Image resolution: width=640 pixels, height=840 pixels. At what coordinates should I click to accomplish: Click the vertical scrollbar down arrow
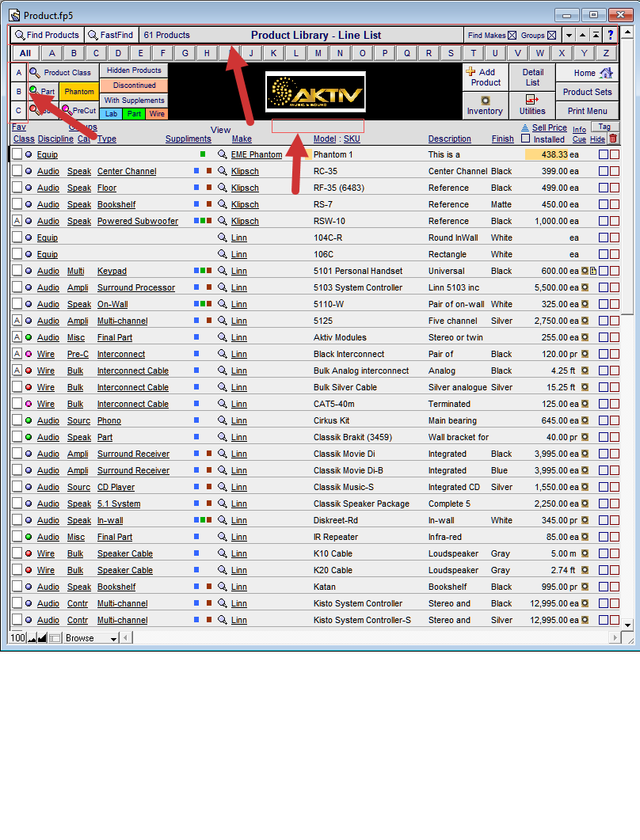(x=627, y=625)
